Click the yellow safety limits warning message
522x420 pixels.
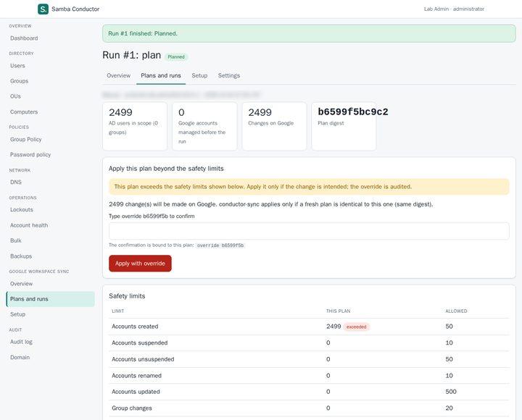309,187
